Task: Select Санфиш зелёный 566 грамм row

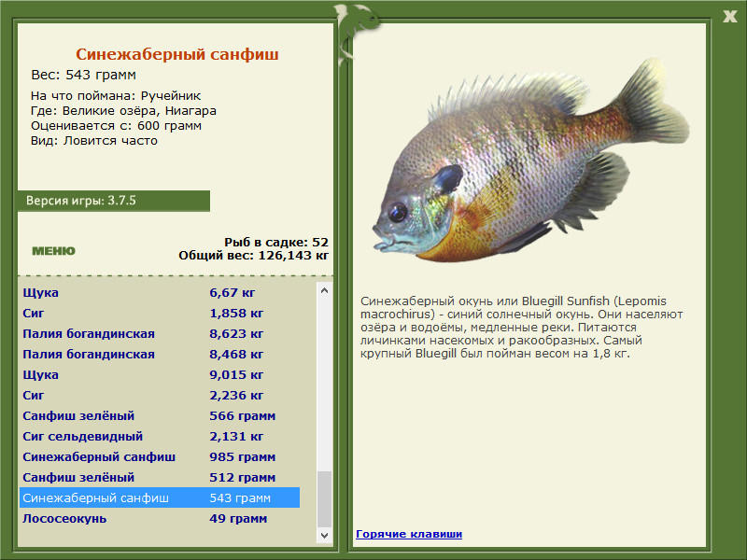Action: 160,415
